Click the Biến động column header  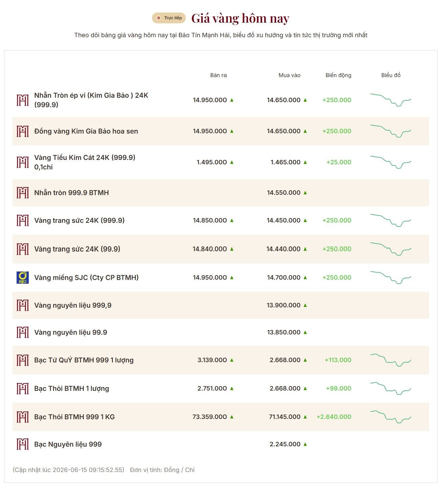point(338,75)
